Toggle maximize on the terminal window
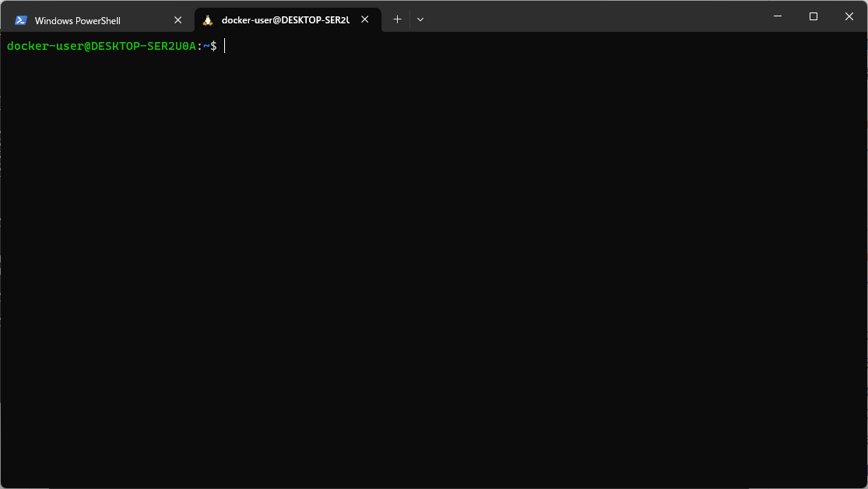The image size is (868, 489). 813,16
